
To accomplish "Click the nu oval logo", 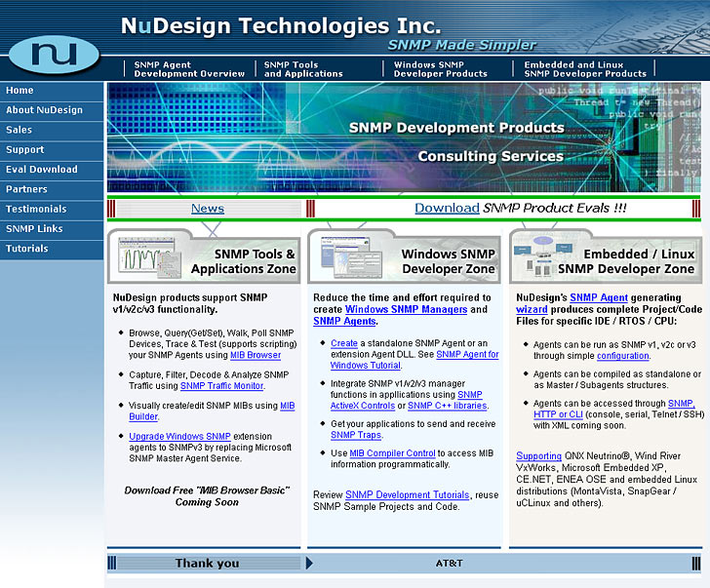I will pyautogui.click(x=54, y=55).
